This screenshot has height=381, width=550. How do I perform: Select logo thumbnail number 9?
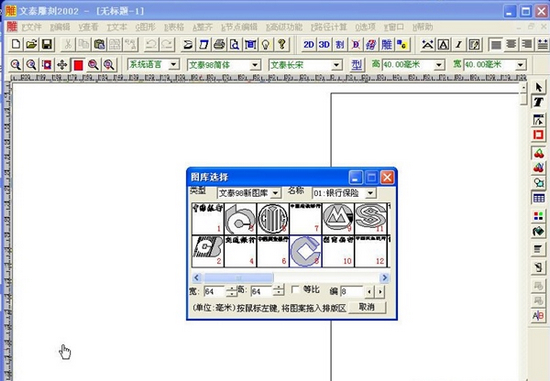tap(338, 219)
